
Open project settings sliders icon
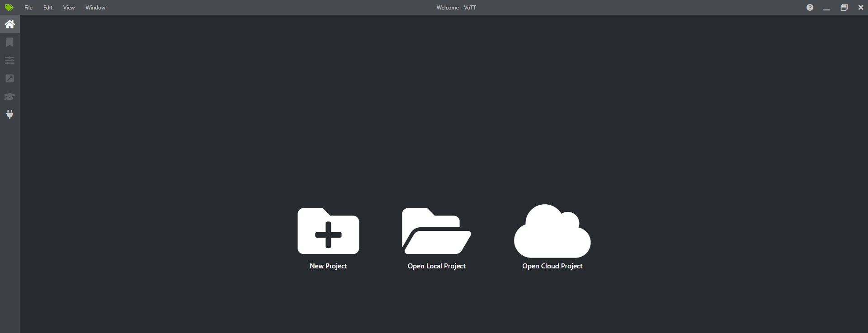(9, 60)
